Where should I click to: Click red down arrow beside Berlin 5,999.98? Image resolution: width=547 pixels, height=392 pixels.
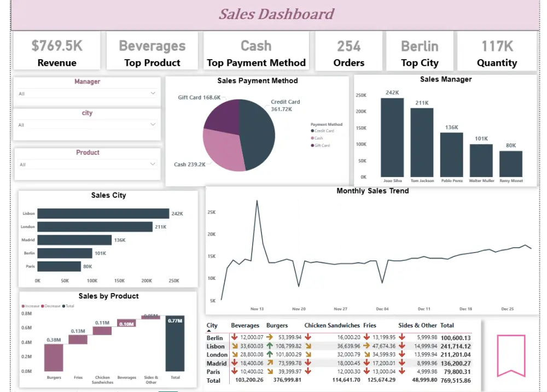[402, 337]
